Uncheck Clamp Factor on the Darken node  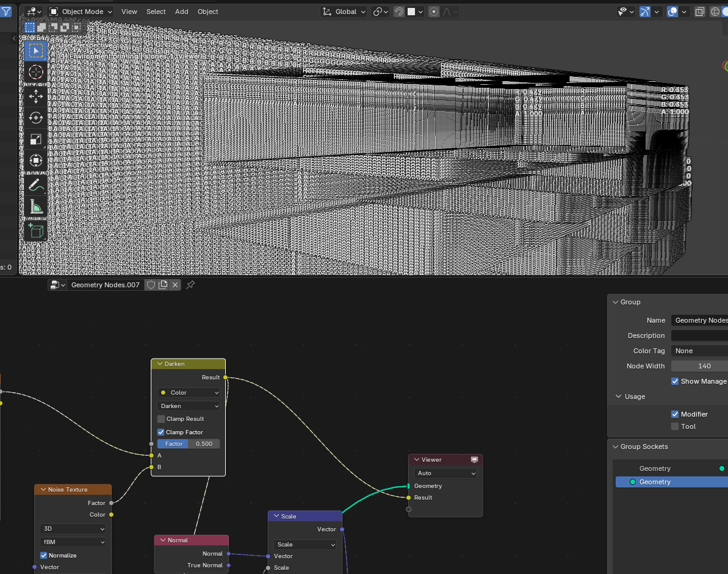pyautogui.click(x=161, y=432)
